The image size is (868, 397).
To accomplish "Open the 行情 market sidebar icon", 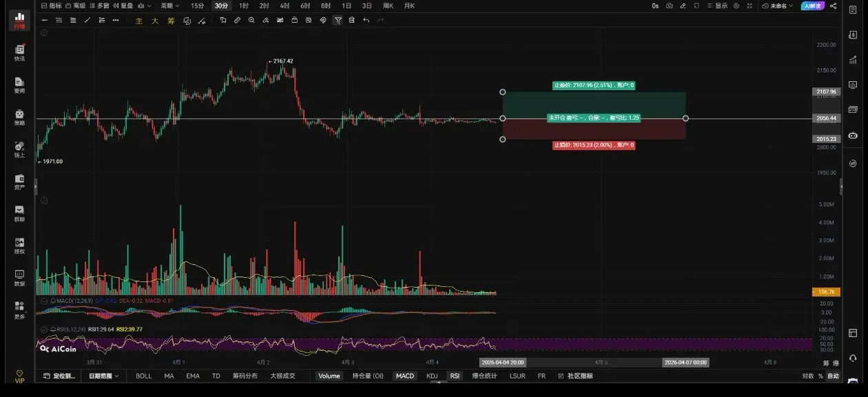I will click(19, 20).
